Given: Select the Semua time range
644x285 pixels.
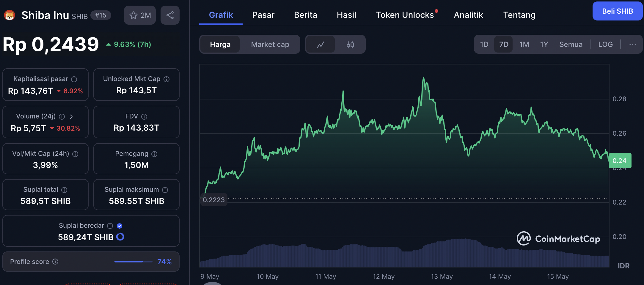Looking at the screenshot, I should pyautogui.click(x=571, y=45).
